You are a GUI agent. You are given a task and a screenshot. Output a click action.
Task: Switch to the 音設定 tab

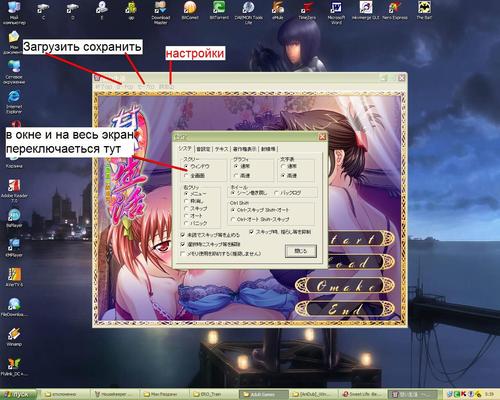(x=203, y=149)
